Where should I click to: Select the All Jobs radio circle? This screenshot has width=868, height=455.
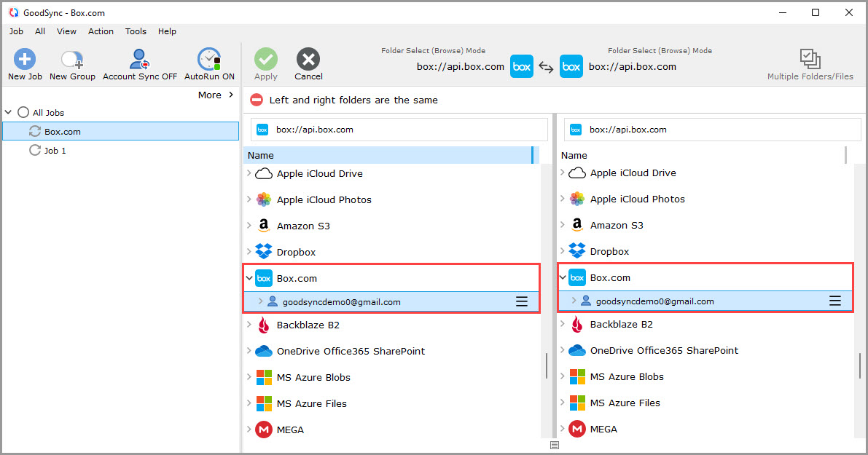pyautogui.click(x=23, y=112)
